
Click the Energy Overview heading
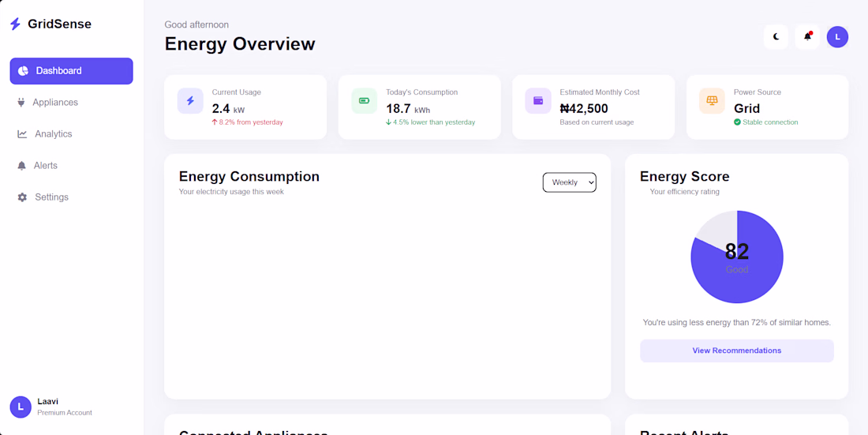[240, 43]
